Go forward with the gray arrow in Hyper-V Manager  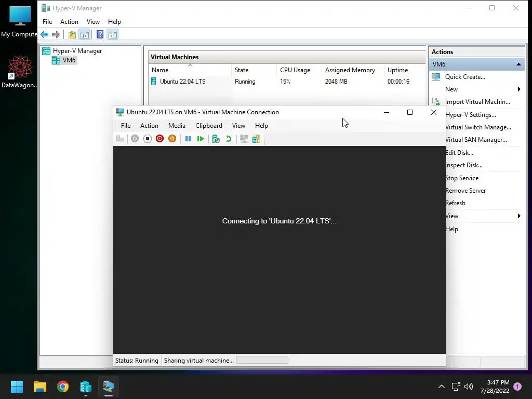tap(56, 35)
